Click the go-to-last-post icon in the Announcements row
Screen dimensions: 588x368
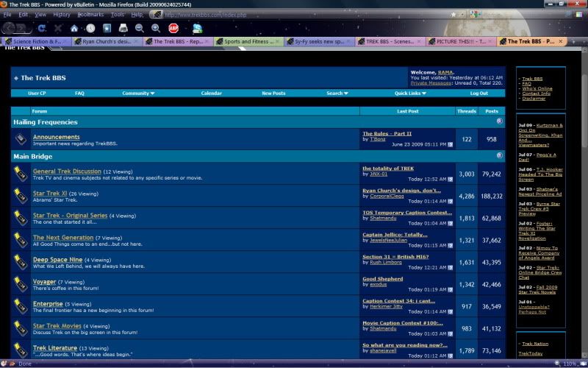tap(451, 144)
